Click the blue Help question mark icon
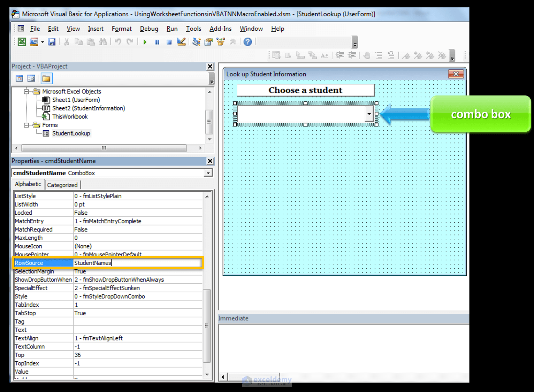 pos(247,42)
